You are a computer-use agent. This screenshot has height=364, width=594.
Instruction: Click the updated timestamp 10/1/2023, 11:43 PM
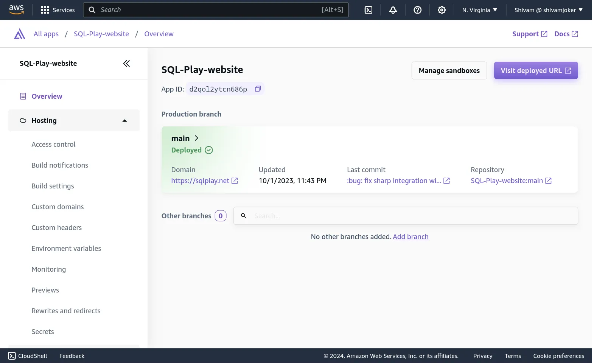(x=292, y=181)
